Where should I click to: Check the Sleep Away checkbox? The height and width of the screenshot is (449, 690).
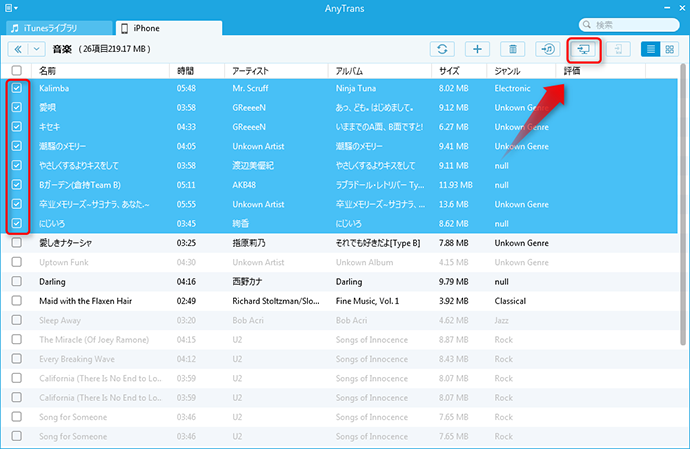[x=16, y=320]
